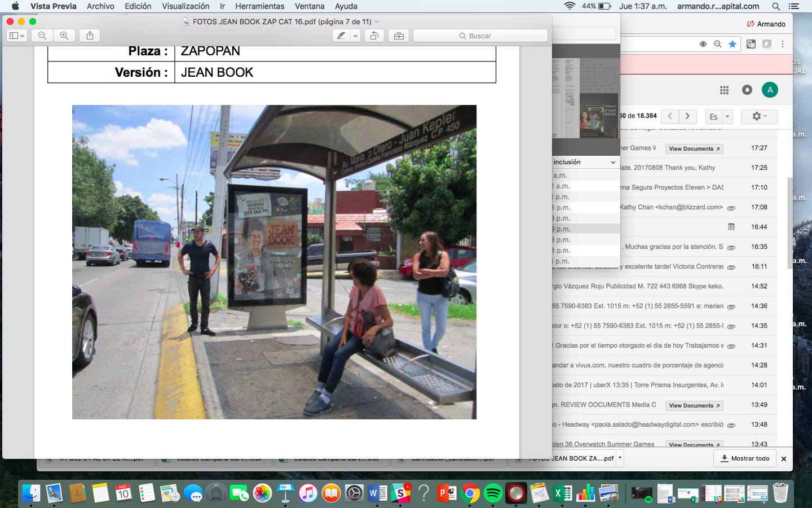
Task: Click the Mostrar todo downloads button
Action: pos(745,458)
